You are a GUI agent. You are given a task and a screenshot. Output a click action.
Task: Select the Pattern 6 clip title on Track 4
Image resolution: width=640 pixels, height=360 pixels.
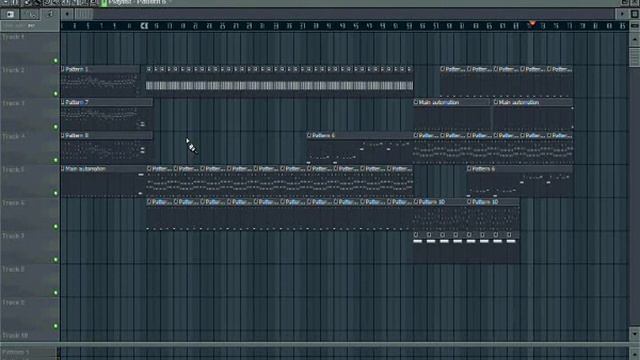point(323,135)
